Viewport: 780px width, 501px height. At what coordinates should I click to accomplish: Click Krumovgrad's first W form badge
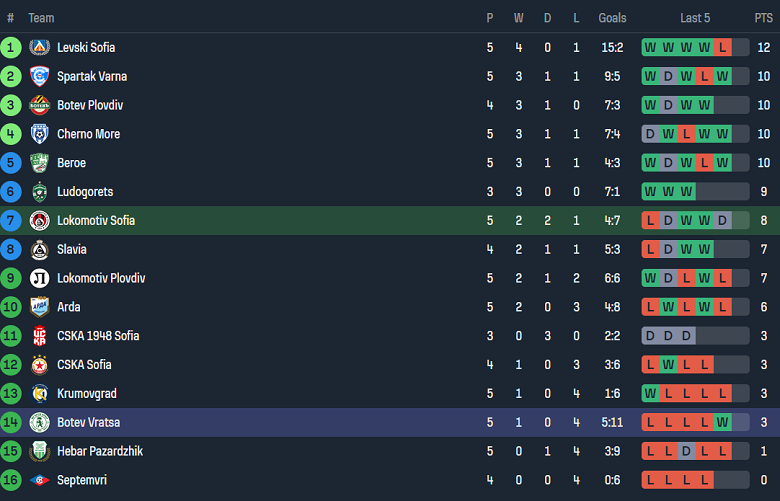coord(650,394)
